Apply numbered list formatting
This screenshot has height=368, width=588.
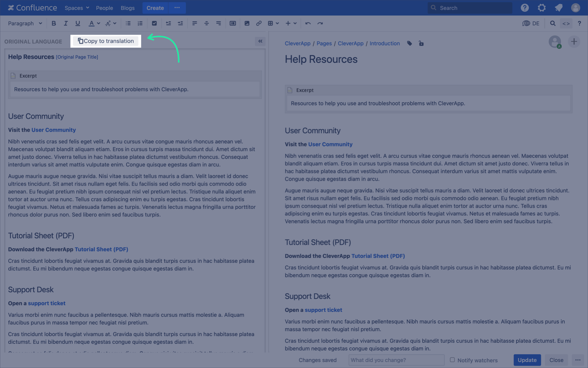pyautogui.click(x=140, y=23)
